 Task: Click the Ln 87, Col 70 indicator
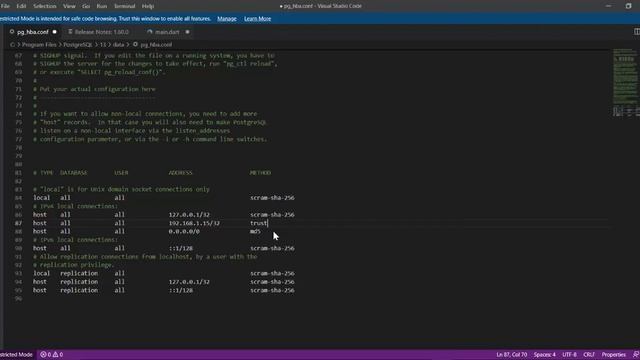coord(511,355)
